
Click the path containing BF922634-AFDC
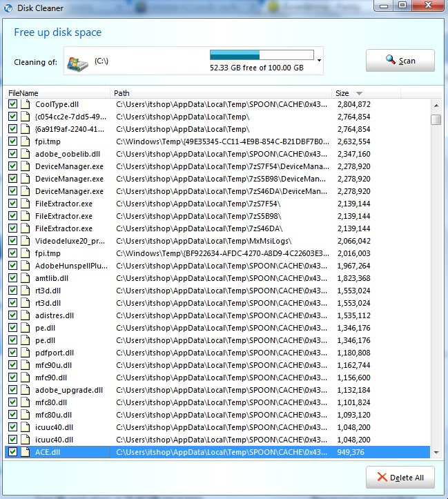(222, 253)
